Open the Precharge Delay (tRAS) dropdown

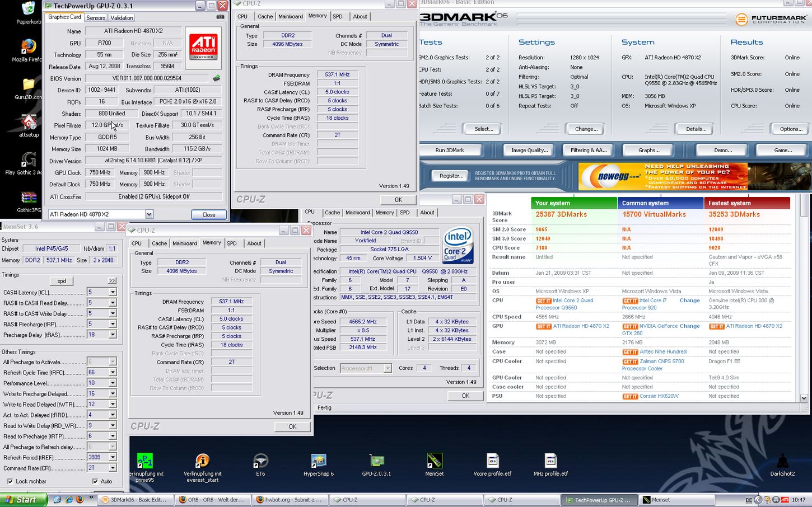(x=113, y=335)
